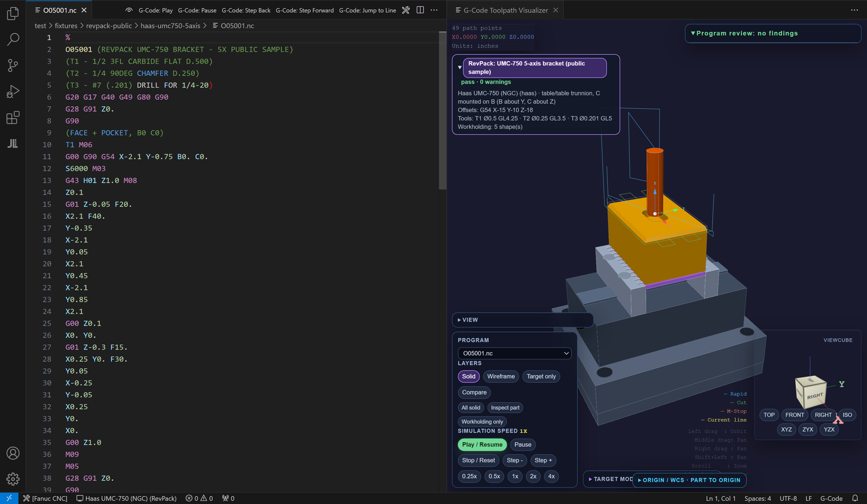Open the Search view in activity bar
This screenshot has width=867, height=504.
coord(13,39)
